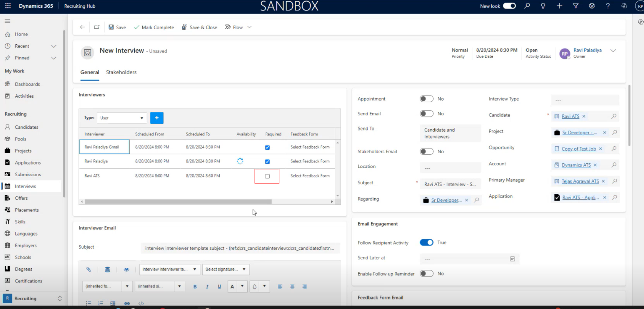
Task: Remove Tejas Agrawal ATS from Primary Manager
Action: pos(603,181)
